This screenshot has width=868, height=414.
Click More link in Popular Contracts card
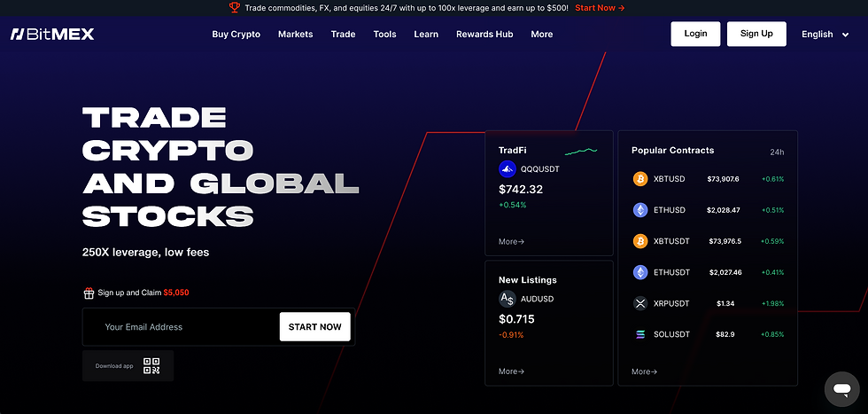644,371
